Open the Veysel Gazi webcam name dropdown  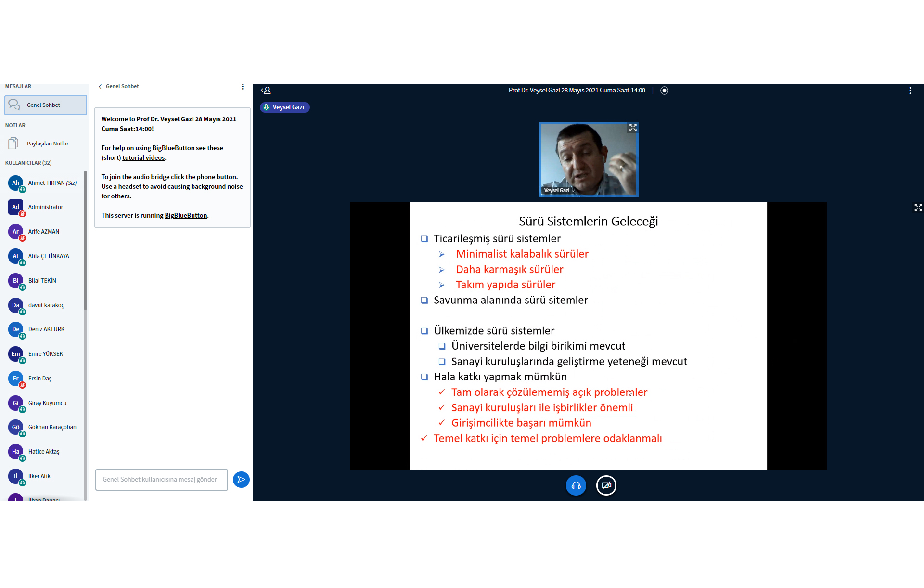click(x=559, y=191)
